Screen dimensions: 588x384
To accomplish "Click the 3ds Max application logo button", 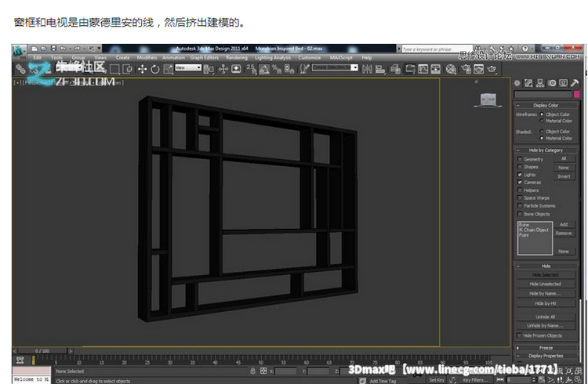I will pos(20,51).
